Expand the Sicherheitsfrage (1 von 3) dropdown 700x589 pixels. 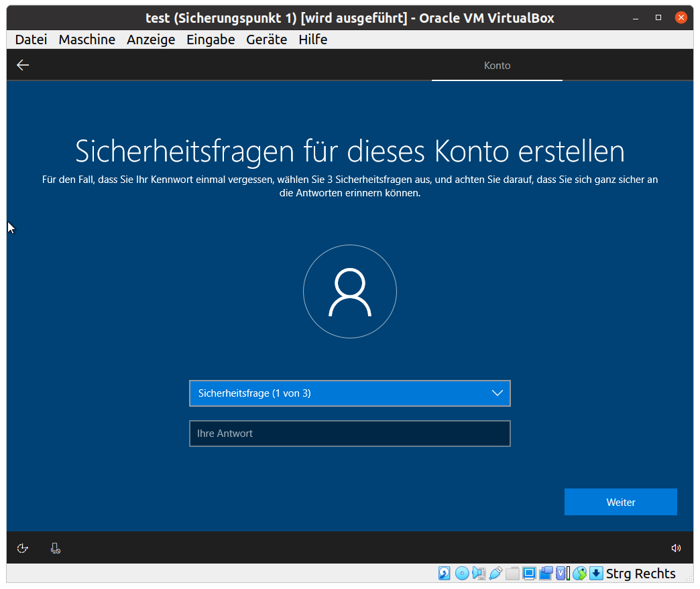(x=350, y=393)
